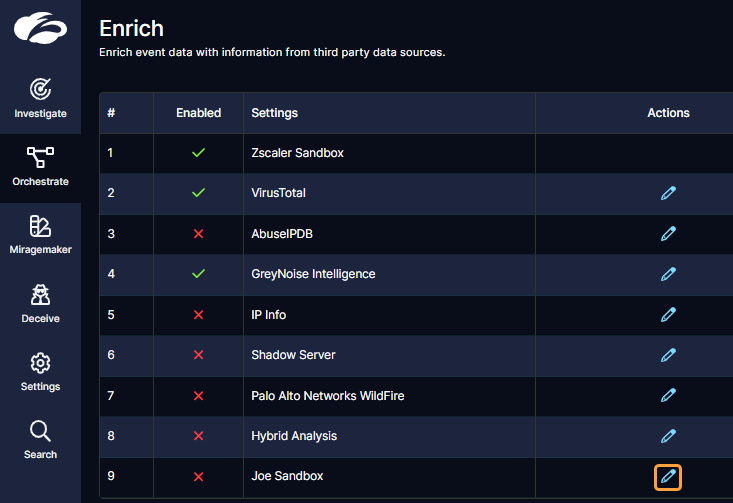Edit the Hybrid Analysis source
This screenshot has width=733, height=503.
click(x=668, y=436)
